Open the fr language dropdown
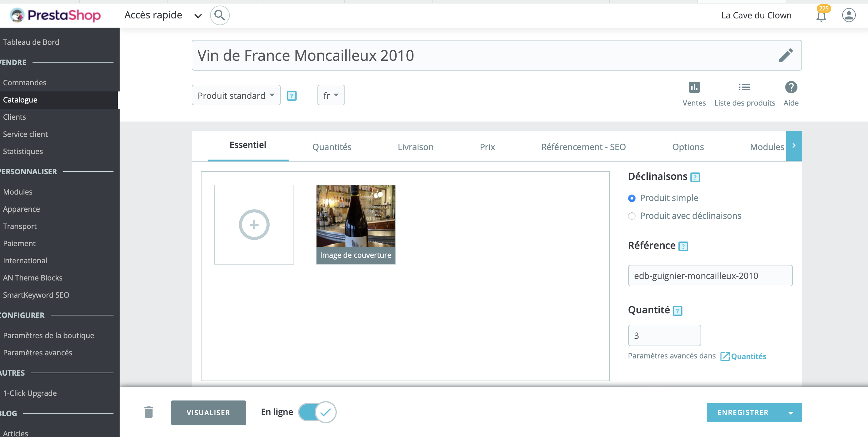This screenshot has width=868, height=437. point(331,95)
